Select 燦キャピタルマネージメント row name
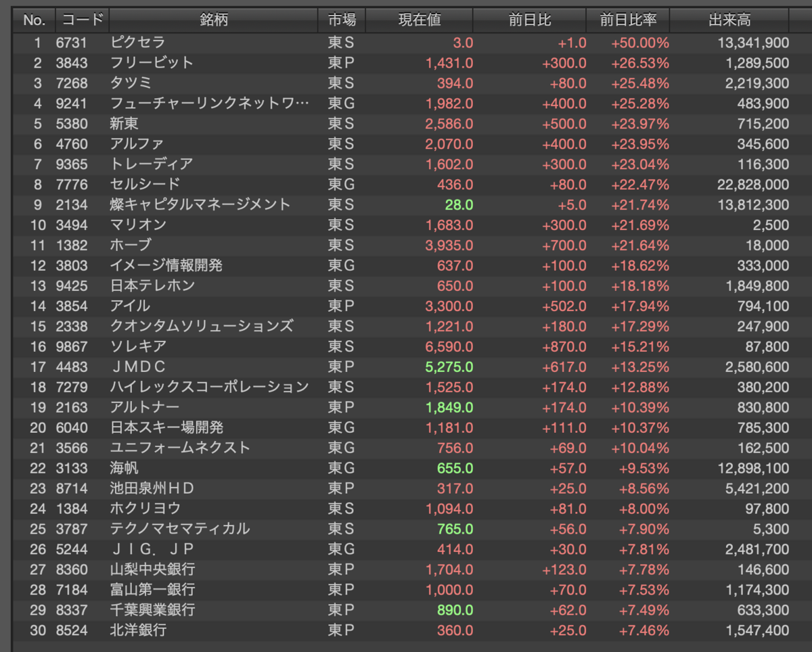Viewport: 812px width, 652px height. (x=200, y=204)
